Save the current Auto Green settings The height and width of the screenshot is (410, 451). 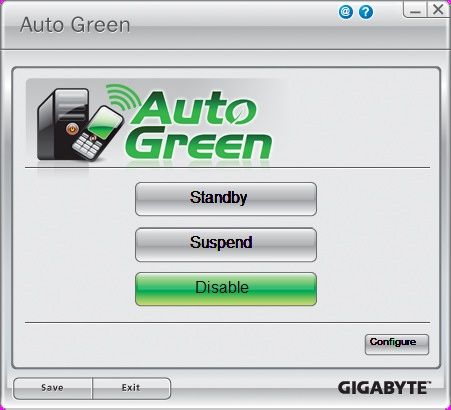click(53, 388)
